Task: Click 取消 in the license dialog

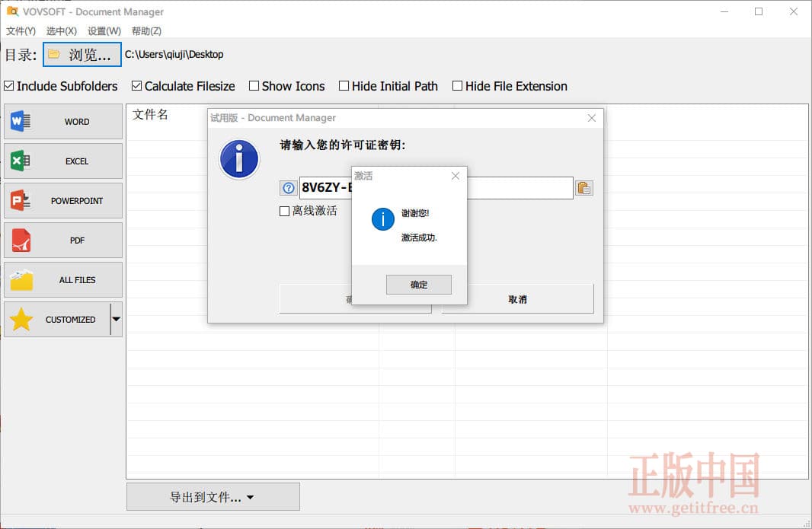Action: 518,299
